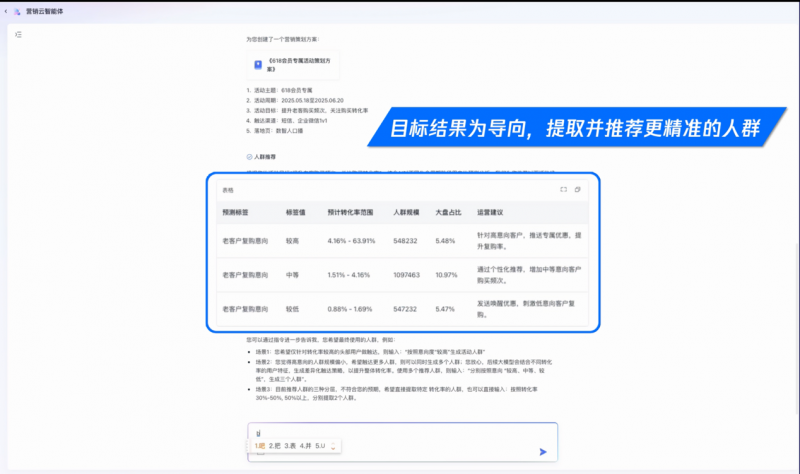
Task: Expand IME candidate list arrows
Action: (x=333, y=446)
